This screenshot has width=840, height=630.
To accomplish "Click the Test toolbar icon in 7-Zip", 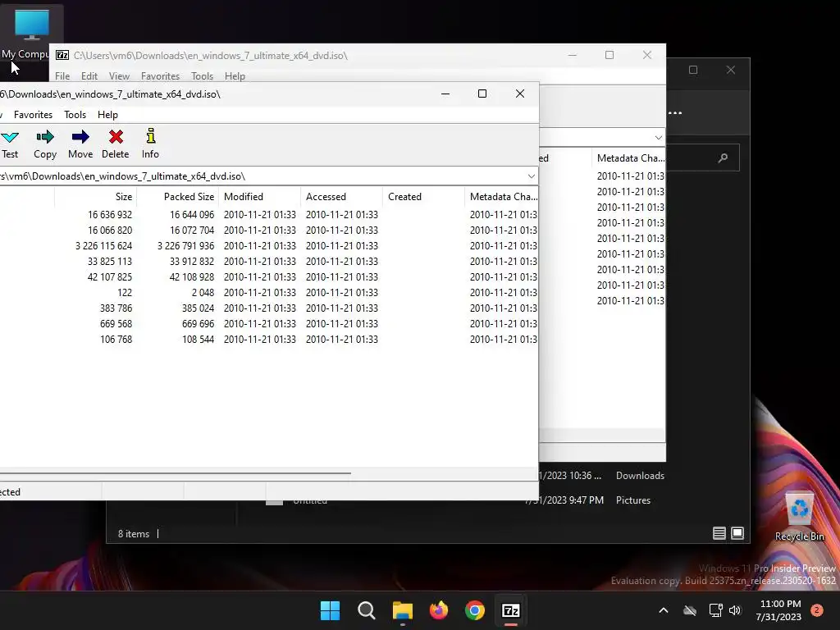I will 10,144.
